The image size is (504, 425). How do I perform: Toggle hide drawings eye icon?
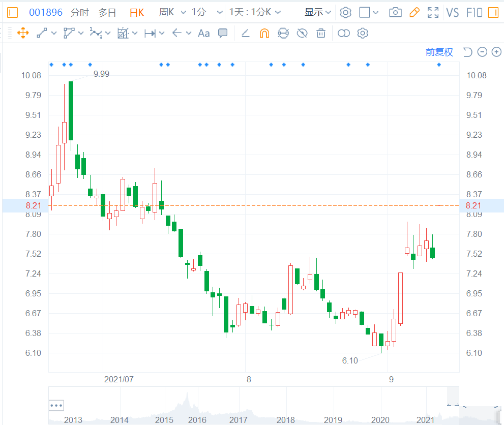[302, 34]
